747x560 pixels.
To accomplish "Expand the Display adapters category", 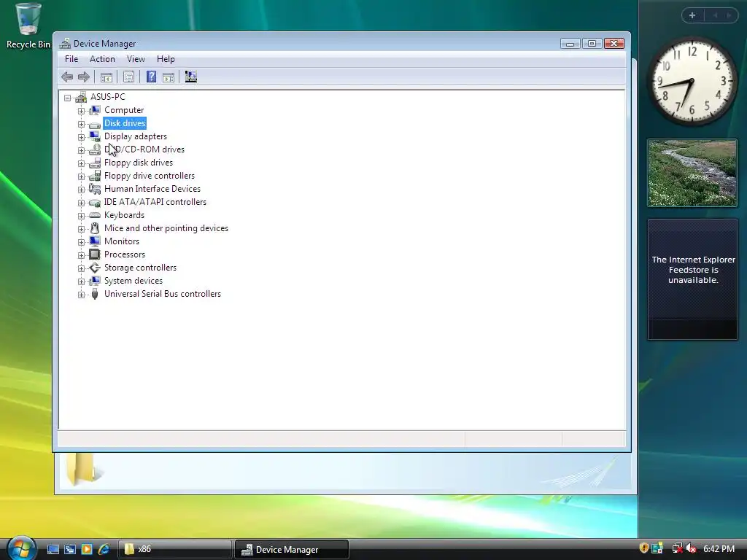I will tap(82, 137).
